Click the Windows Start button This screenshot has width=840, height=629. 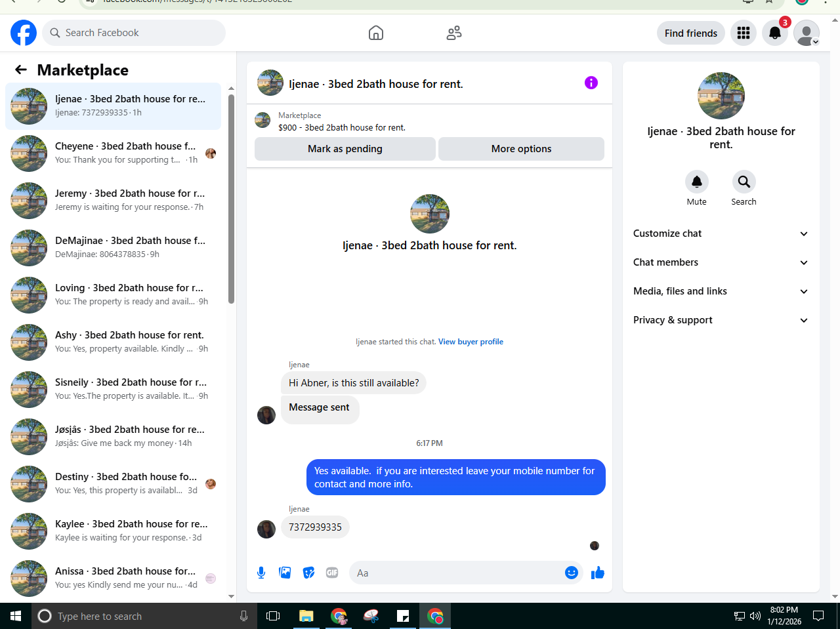point(16,616)
